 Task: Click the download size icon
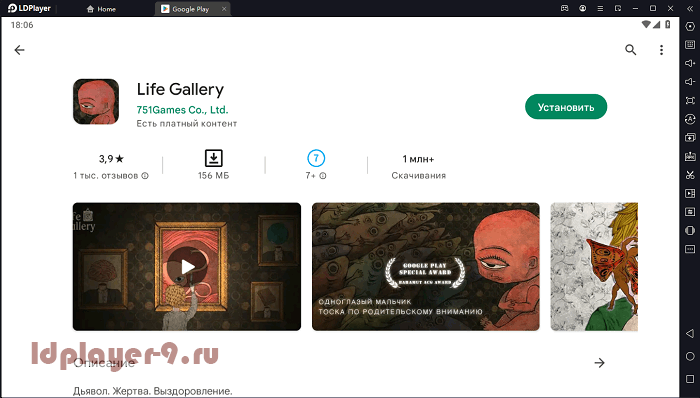click(x=213, y=158)
